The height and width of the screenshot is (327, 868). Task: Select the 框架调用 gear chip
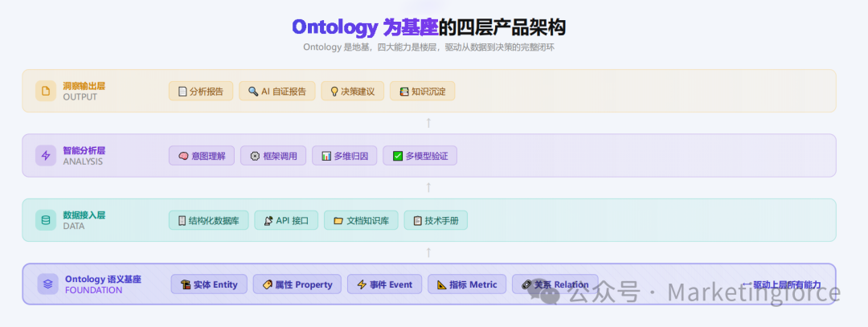[273, 156]
